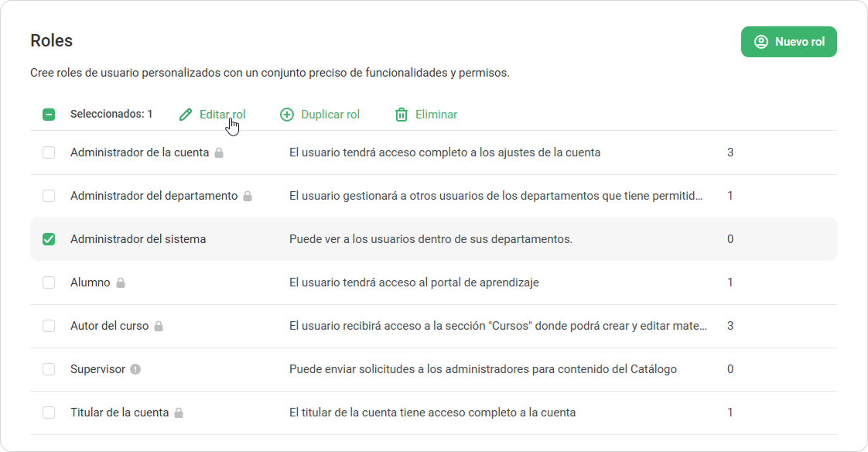This screenshot has width=868, height=452.
Task: Tick the Titular de la cuenta checkbox
Action: click(x=49, y=413)
